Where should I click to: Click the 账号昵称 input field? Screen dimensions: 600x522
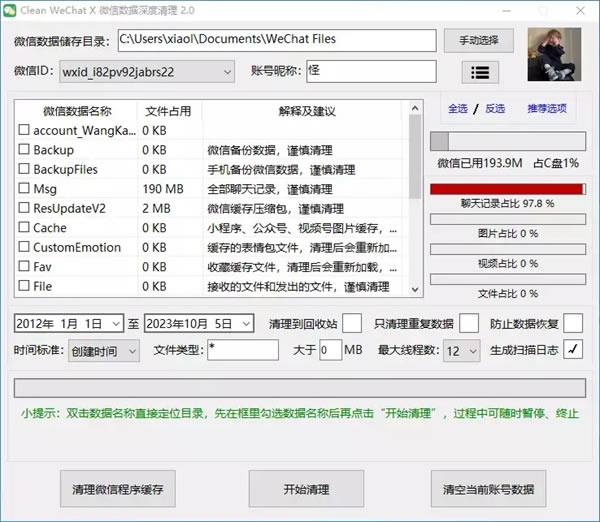(x=371, y=71)
